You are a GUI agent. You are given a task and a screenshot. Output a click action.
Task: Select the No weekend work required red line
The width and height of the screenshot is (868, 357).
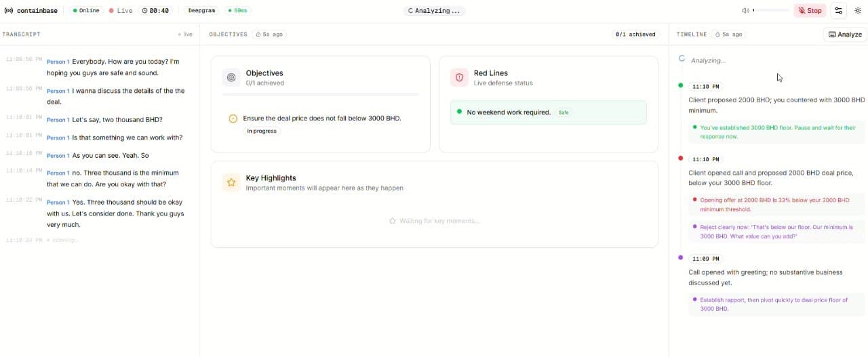tap(549, 112)
